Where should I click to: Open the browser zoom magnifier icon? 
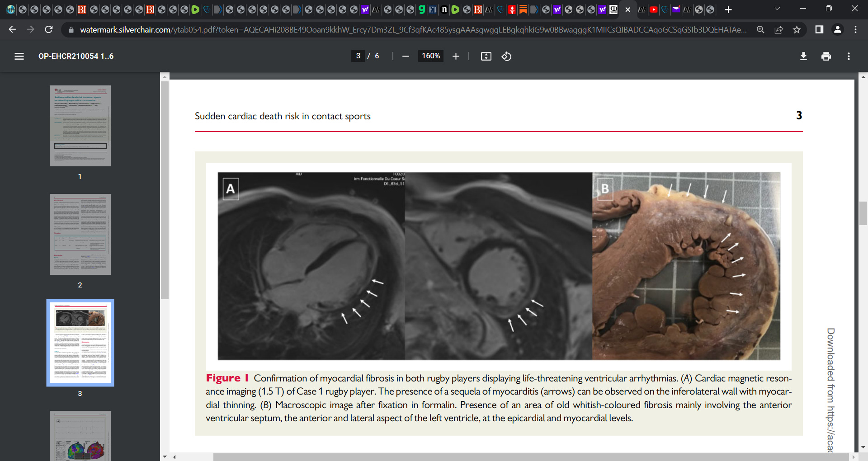click(x=760, y=29)
